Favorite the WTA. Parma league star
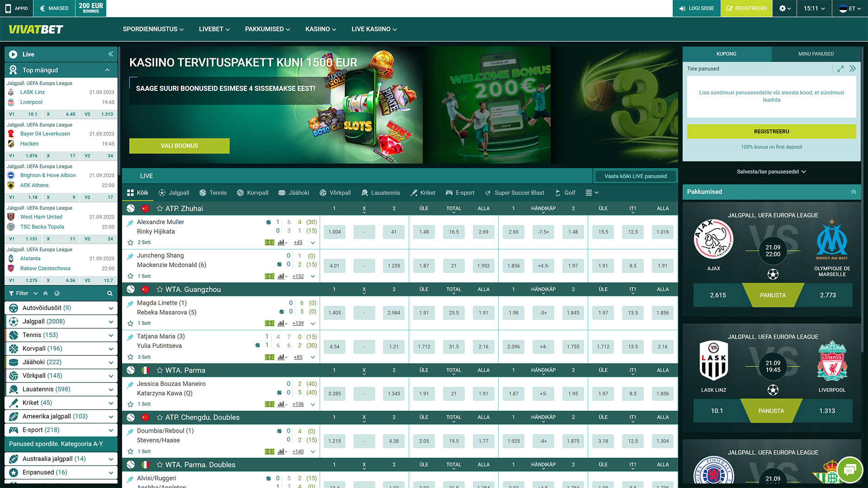 point(160,370)
